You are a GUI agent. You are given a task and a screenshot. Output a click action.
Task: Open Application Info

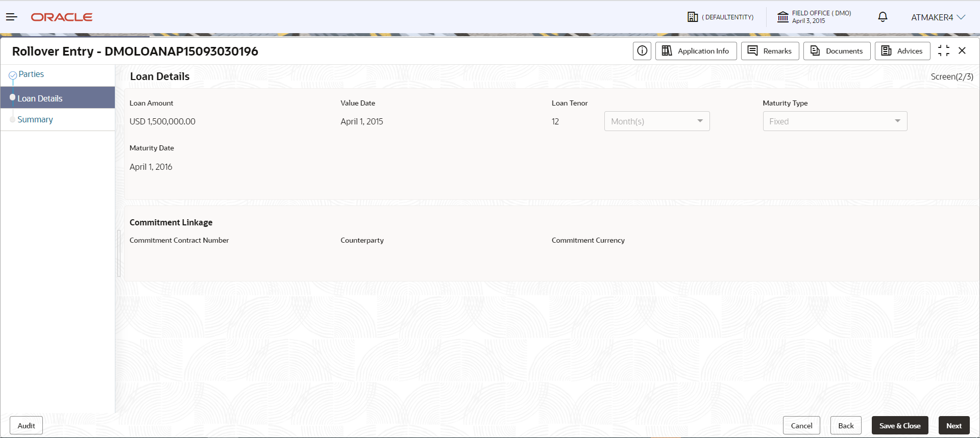[x=696, y=51]
